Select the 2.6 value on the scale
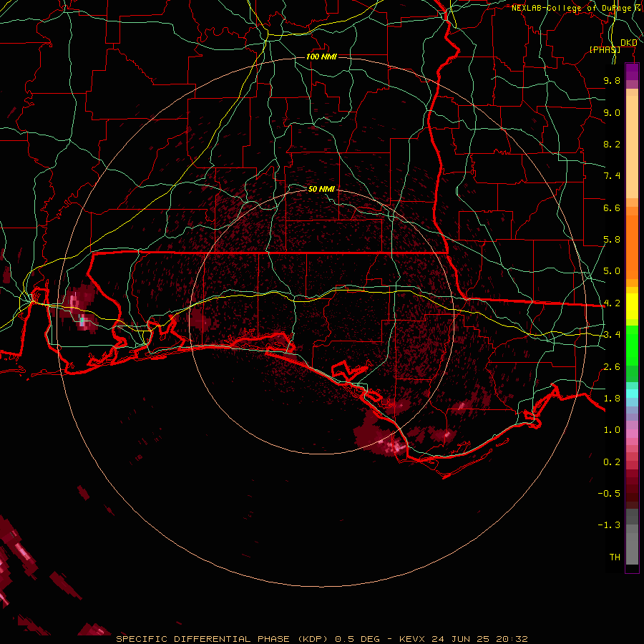Screen dimensions: 644x644 (x=612, y=367)
